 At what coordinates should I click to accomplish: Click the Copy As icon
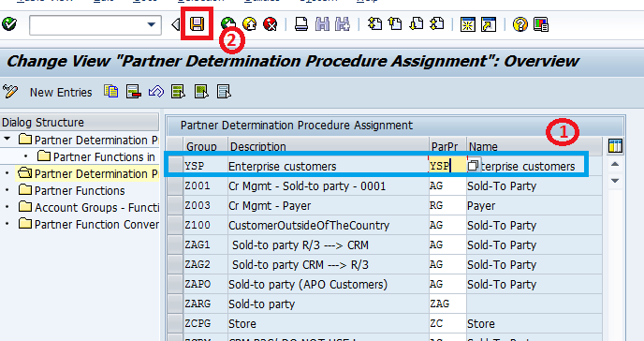point(110,91)
